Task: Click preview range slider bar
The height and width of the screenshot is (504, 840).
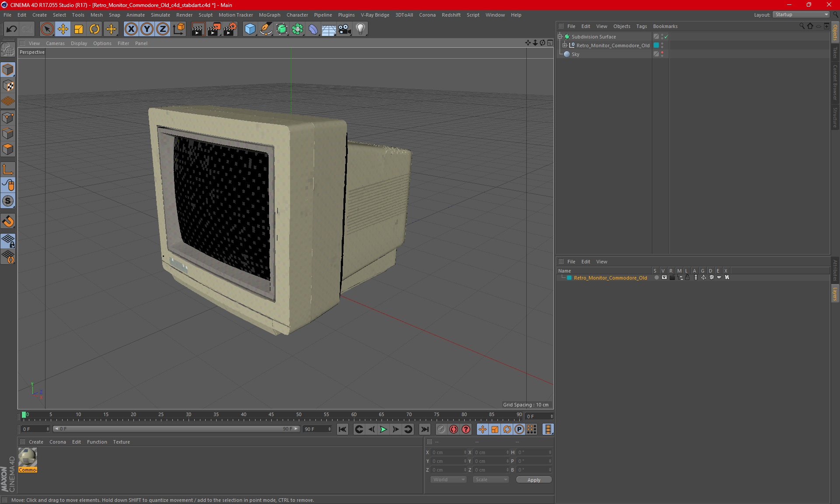Action: (x=176, y=429)
